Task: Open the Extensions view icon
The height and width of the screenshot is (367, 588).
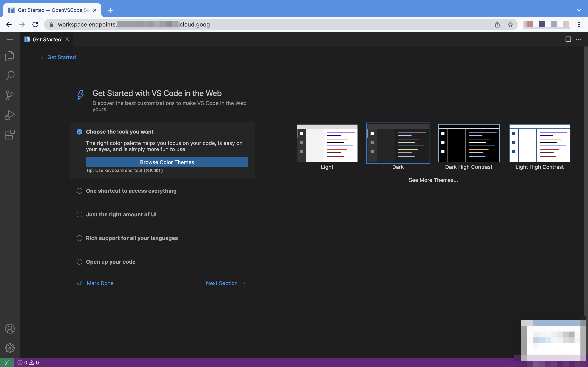Action: point(10,135)
